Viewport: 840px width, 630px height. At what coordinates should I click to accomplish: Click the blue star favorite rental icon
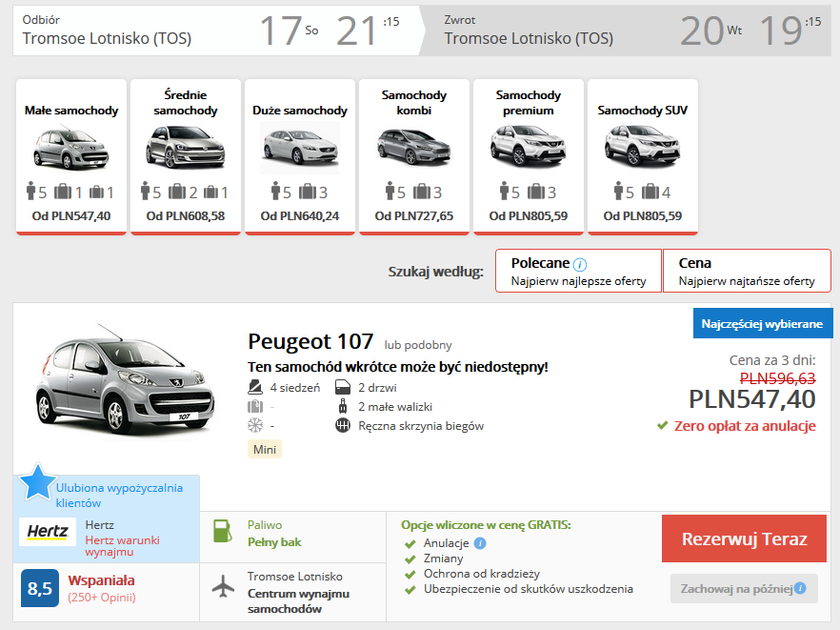tap(37, 482)
